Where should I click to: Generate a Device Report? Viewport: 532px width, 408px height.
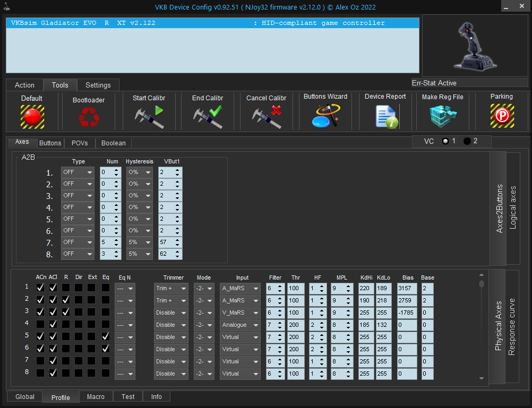click(x=387, y=116)
